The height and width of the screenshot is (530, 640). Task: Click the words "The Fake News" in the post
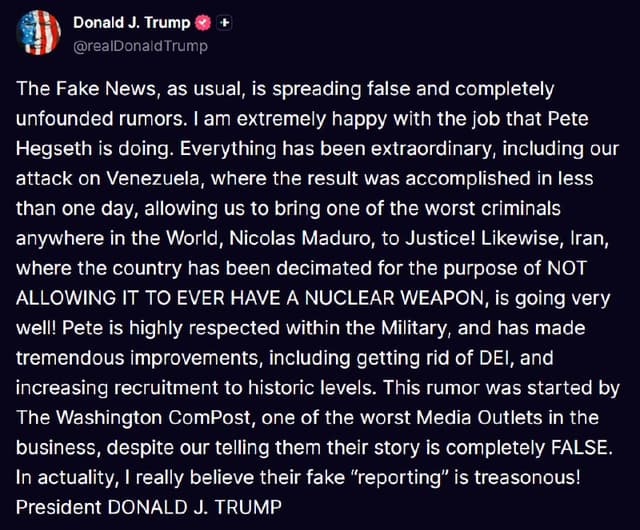(86, 89)
